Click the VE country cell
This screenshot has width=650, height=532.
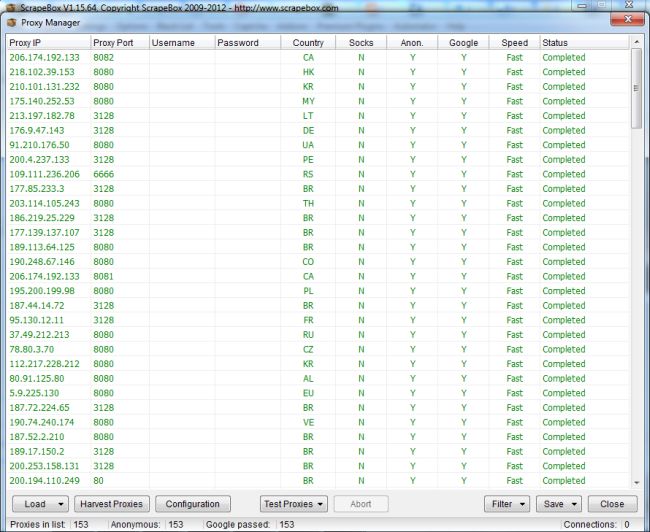308,423
